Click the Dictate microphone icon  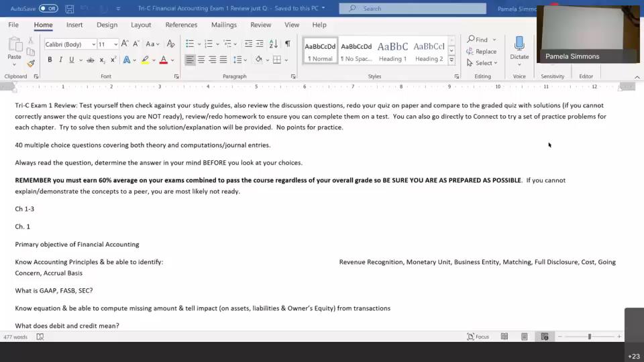tap(519, 44)
